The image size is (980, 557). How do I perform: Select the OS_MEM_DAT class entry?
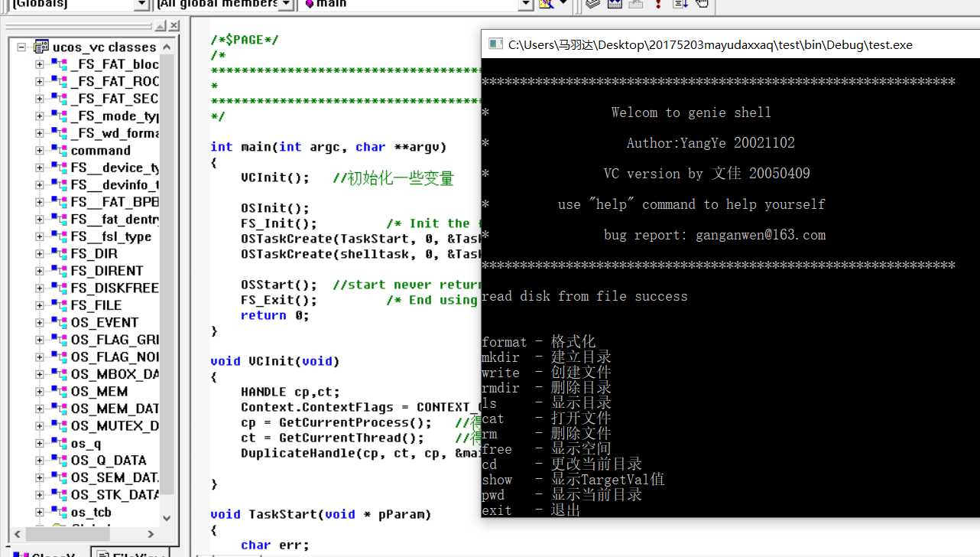click(115, 409)
